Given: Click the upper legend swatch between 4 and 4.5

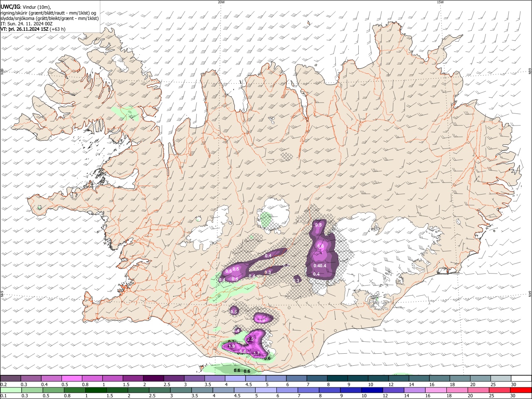Looking at the screenshot, I should point(235,378).
